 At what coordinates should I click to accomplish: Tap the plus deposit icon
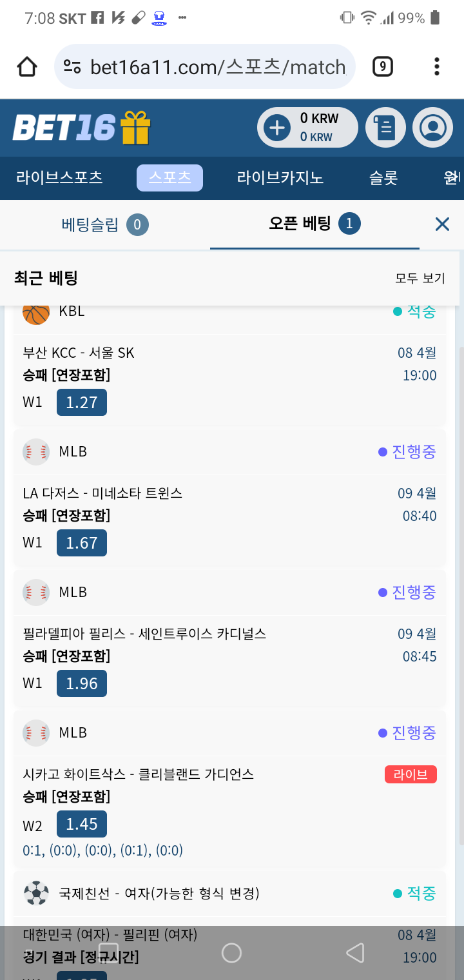tap(277, 128)
